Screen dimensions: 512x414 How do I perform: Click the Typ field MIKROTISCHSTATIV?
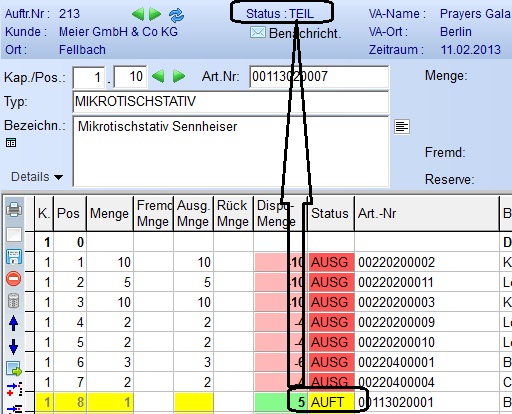tap(231, 102)
